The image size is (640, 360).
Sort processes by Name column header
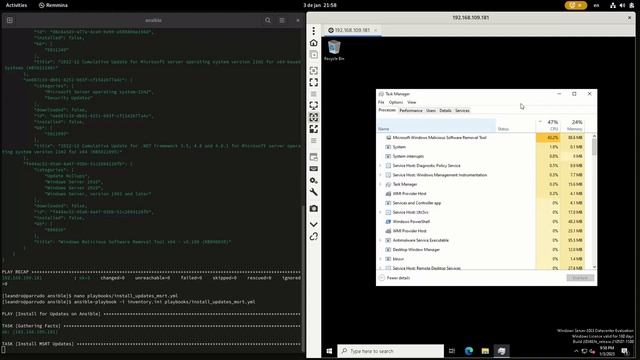click(x=436, y=125)
